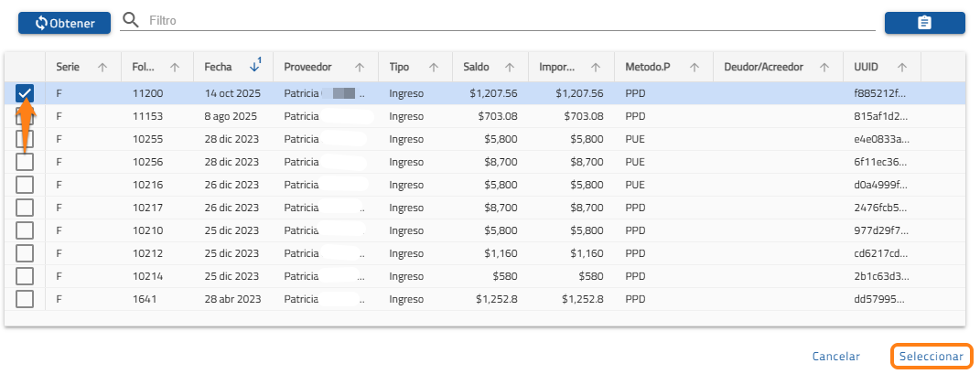Viewport: 980px width, 374px height.
Task: Click the search magnifier icon
Action: (x=131, y=20)
